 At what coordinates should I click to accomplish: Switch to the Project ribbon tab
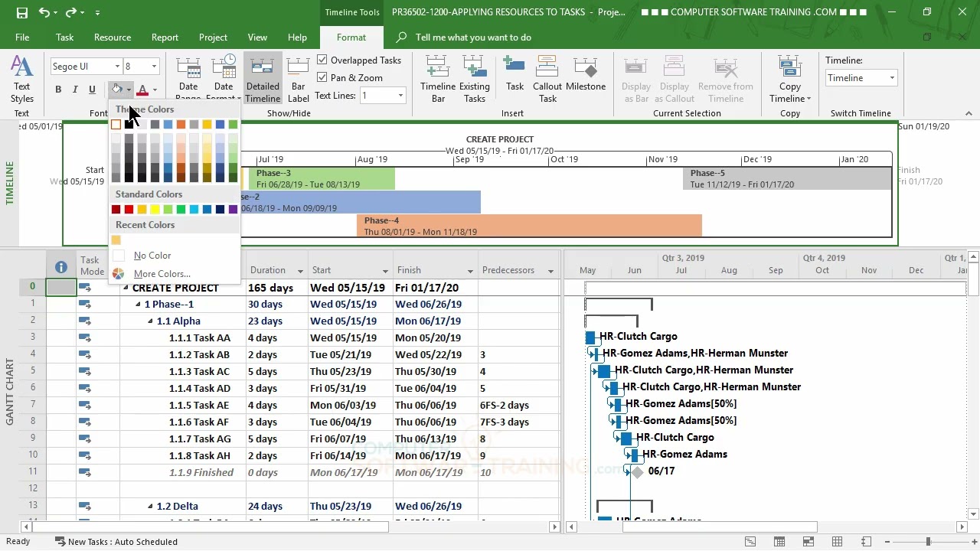pos(213,37)
